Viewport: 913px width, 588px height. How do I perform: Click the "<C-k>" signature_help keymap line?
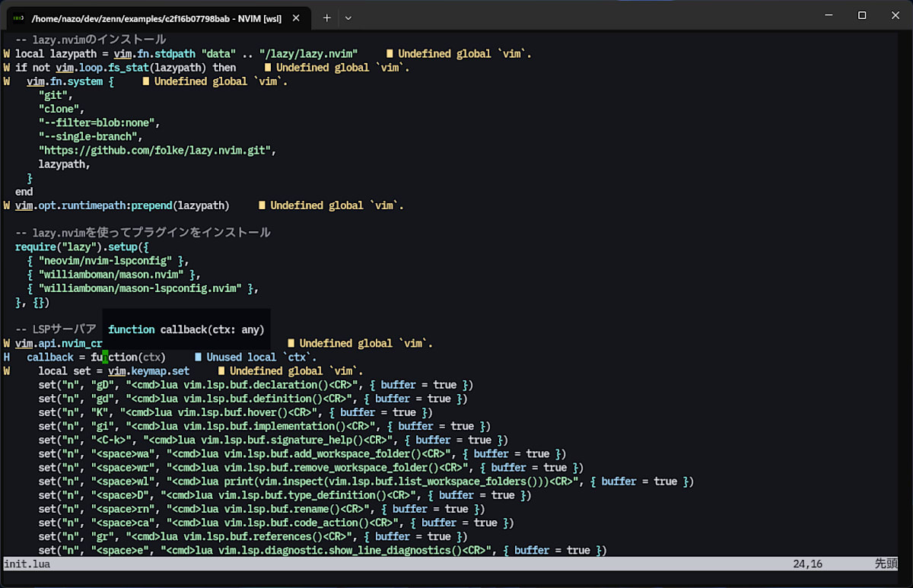point(273,440)
